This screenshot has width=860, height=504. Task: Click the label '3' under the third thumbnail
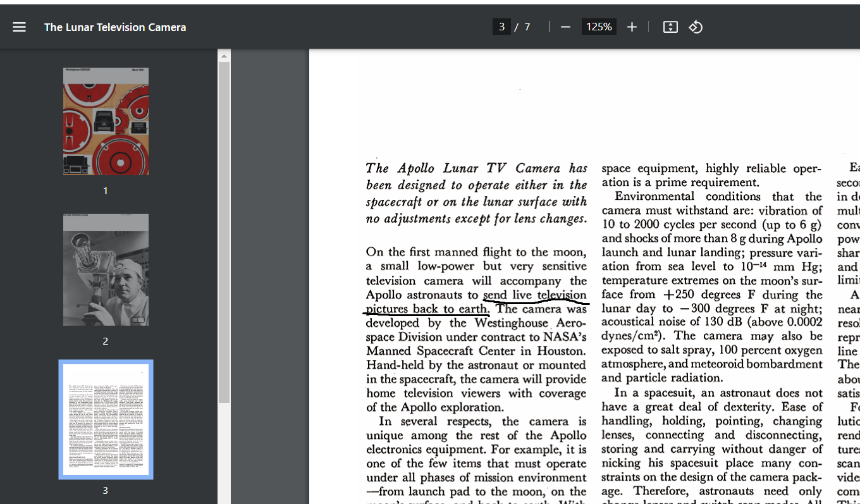(106, 490)
